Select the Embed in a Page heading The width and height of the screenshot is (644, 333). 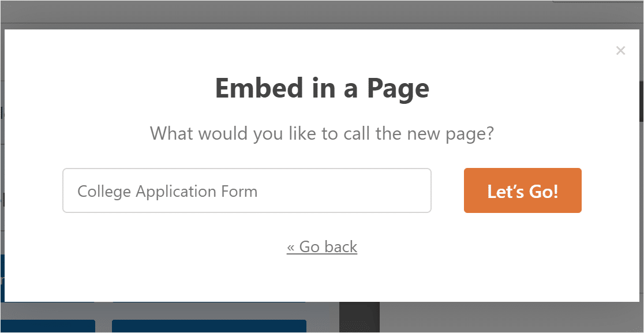(x=322, y=88)
